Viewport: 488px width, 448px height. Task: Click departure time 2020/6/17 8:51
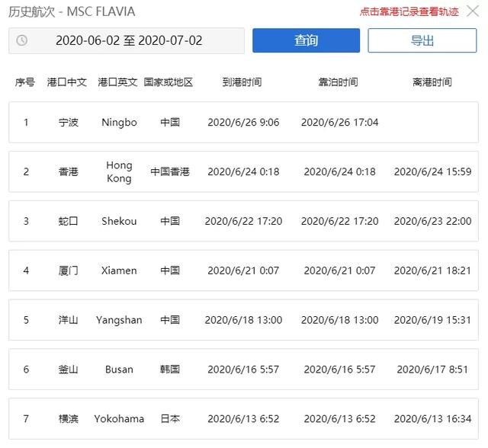point(432,370)
